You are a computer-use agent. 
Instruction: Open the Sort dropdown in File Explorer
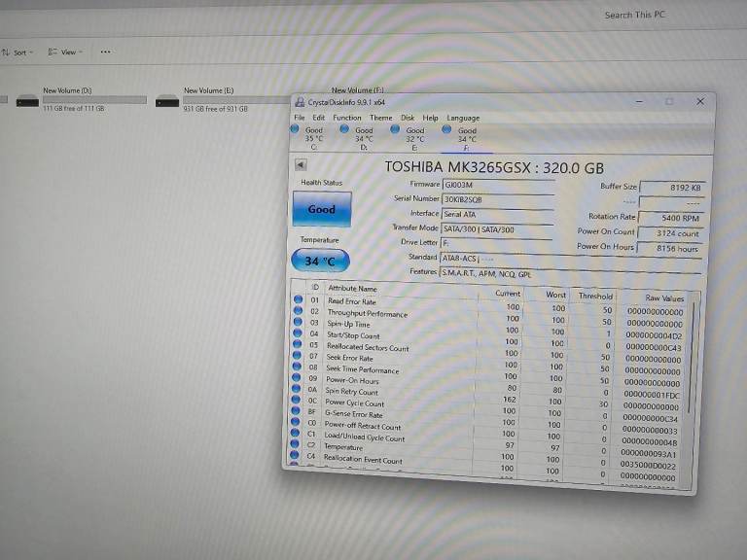(18, 52)
